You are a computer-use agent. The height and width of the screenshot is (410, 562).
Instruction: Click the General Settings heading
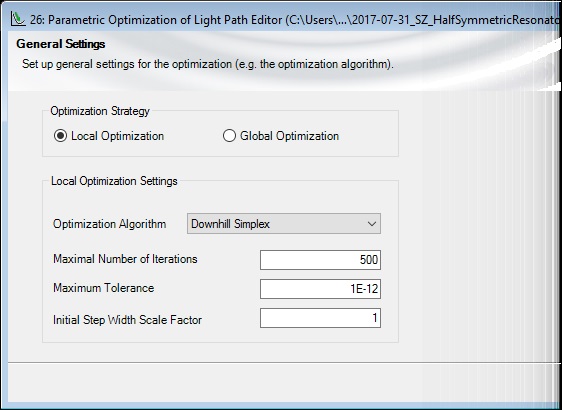click(x=61, y=44)
